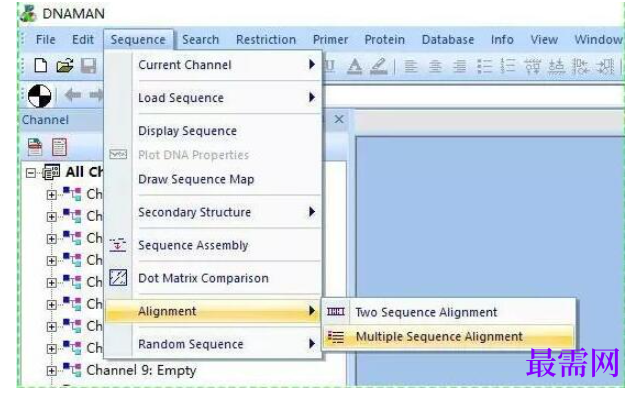638x394 pixels.
Task: Close the Channel panel with X
Action: 339,119
